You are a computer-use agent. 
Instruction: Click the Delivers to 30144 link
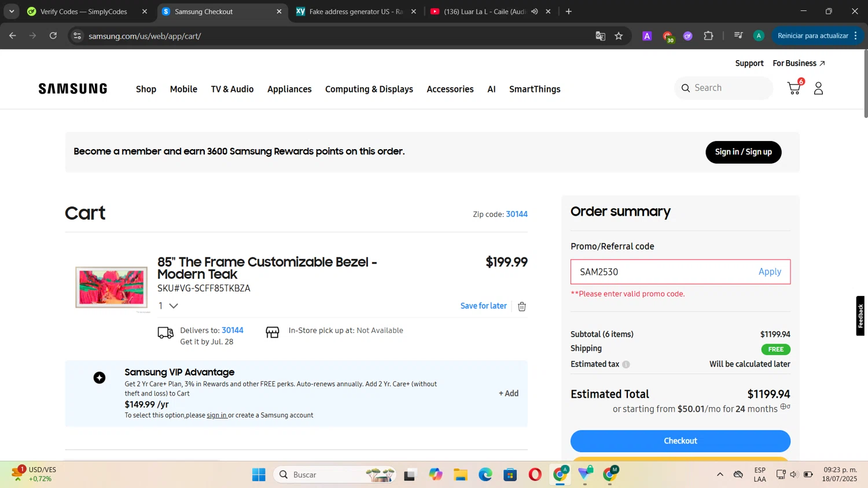233,330
